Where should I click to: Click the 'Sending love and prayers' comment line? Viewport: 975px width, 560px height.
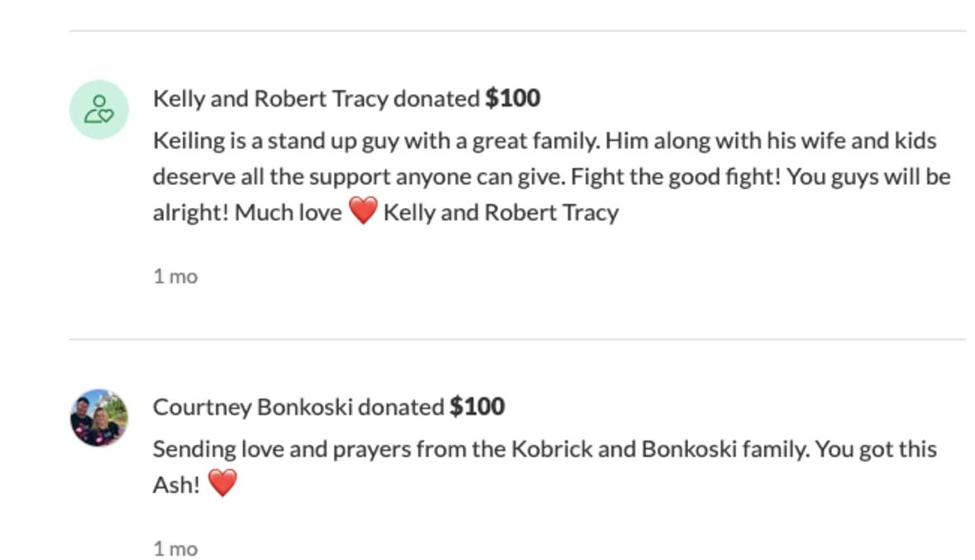(545, 449)
